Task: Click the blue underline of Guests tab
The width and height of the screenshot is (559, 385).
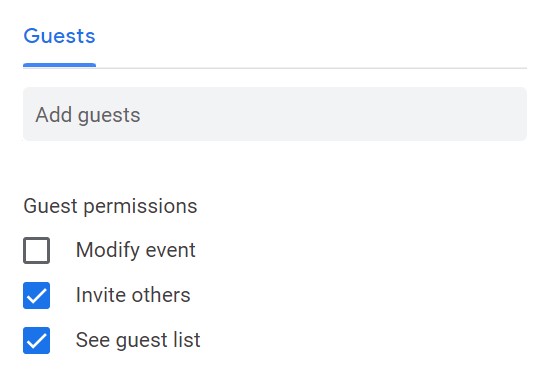Action: (60, 65)
